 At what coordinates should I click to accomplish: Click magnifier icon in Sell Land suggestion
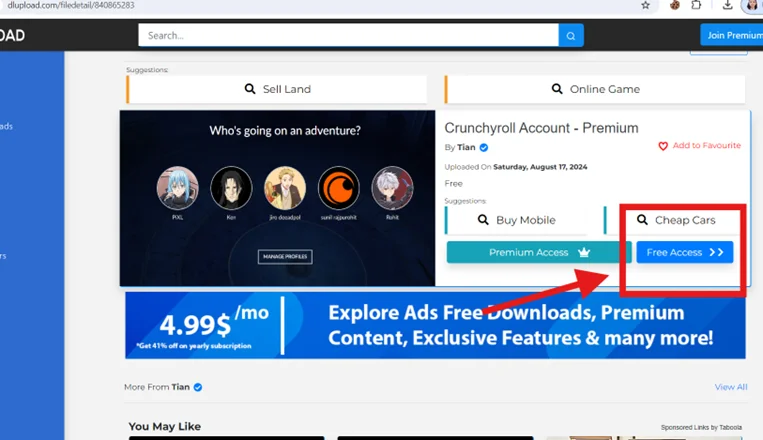pos(250,89)
